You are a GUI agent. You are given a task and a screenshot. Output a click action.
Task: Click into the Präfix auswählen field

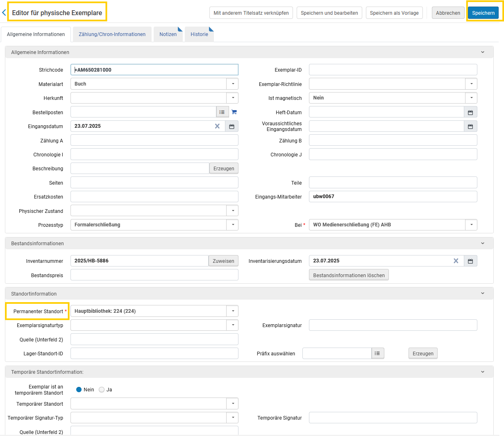(x=337, y=353)
